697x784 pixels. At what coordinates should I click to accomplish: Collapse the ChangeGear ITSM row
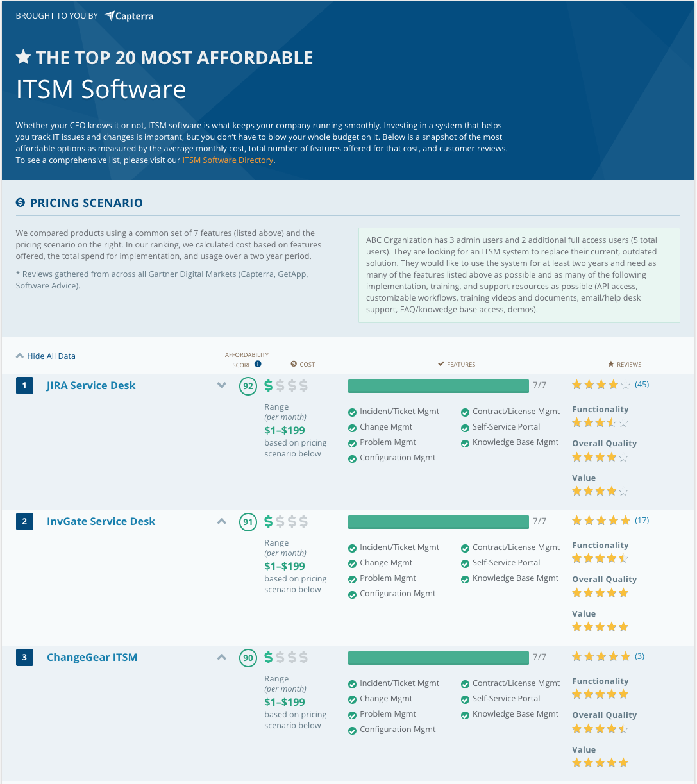coord(222,657)
